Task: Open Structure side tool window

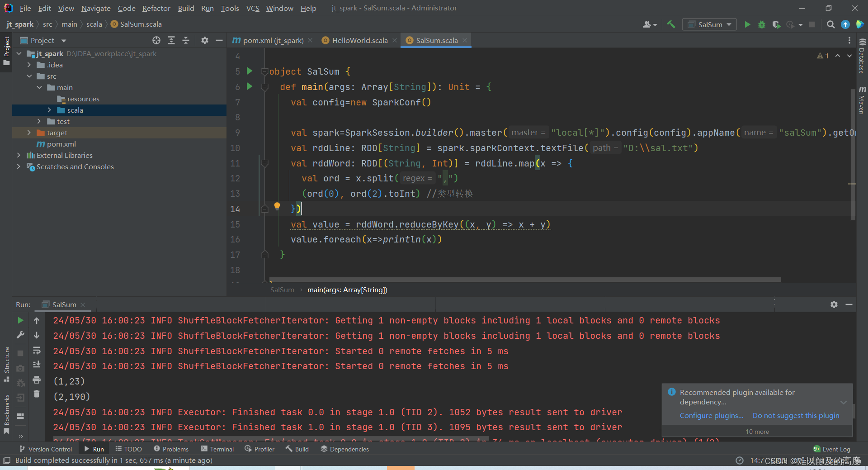Action: [6, 364]
